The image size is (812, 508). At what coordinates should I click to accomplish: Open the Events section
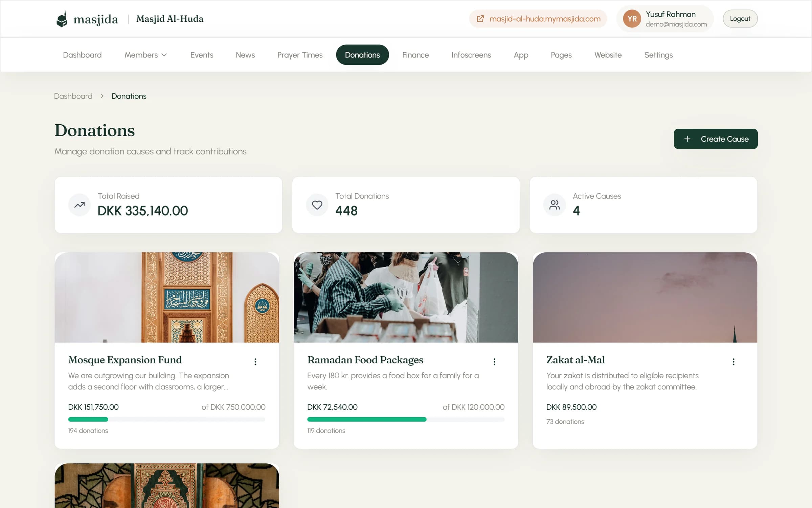tap(202, 55)
